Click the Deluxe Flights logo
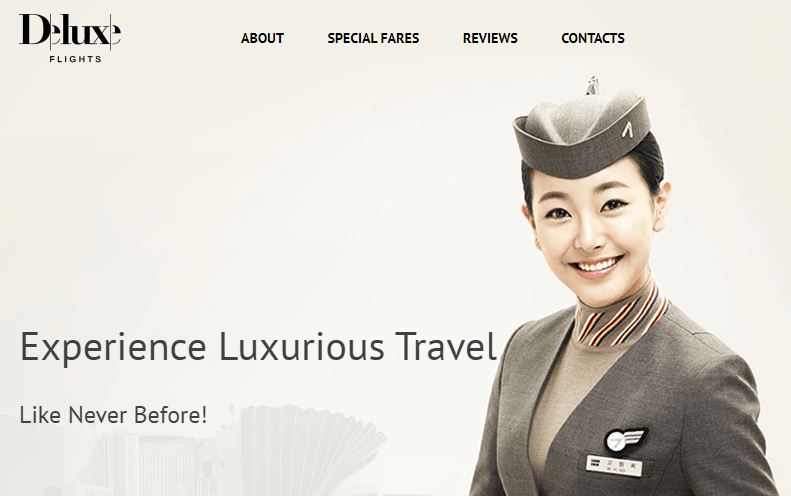Viewport: 791px width, 496px height. (x=70, y=38)
